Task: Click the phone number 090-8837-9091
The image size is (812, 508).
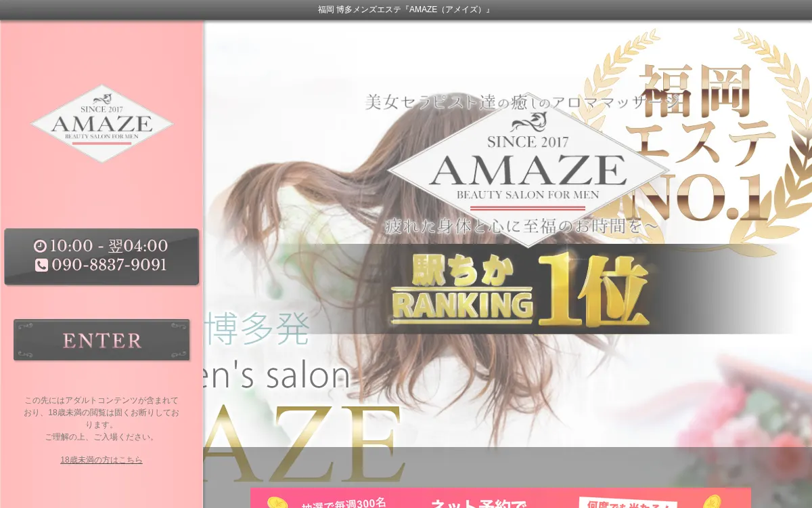Action: click(x=110, y=265)
